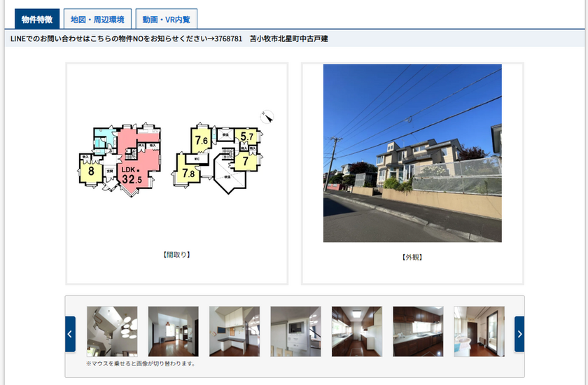Select the fifth thumbnail of narrow kitchen

click(x=357, y=332)
